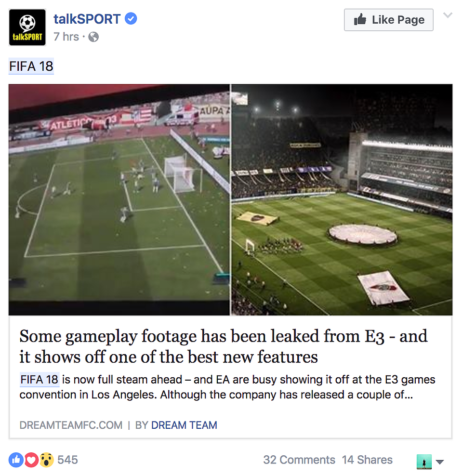Image resolution: width=462 pixels, height=476 pixels.
Task: Expand the commenting identity dropdown arrow
Action: tap(440, 462)
